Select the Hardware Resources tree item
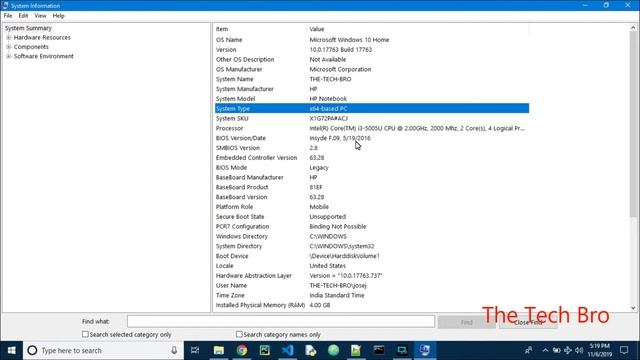Image resolution: width=640 pixels, height=360 pixels. 42,37
